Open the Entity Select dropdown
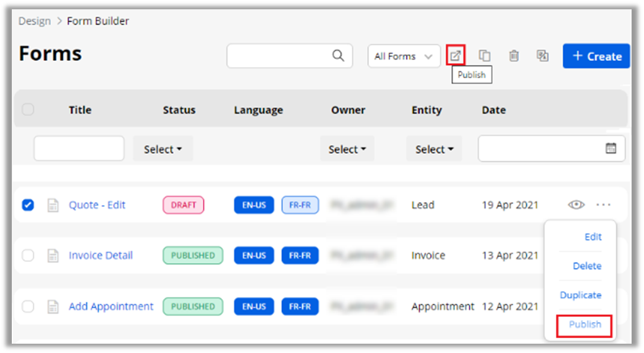 click(434, 150)
